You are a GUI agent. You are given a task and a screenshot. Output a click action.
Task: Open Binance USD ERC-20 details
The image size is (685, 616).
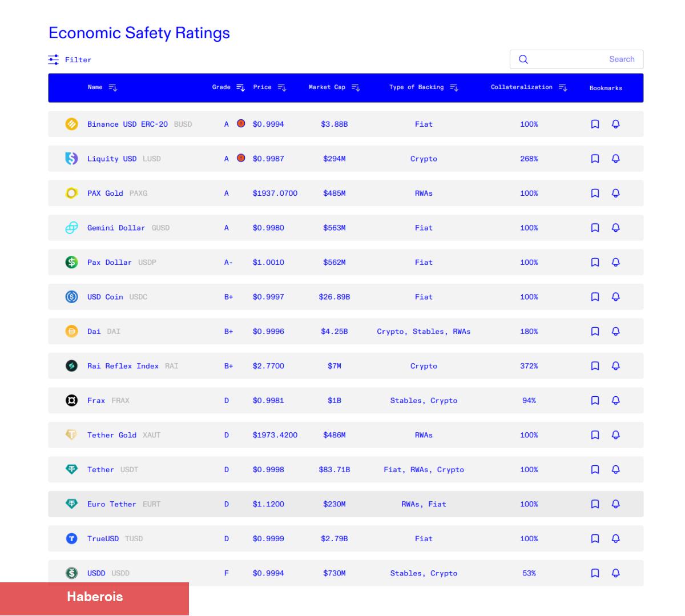click(x=345, y=124)
